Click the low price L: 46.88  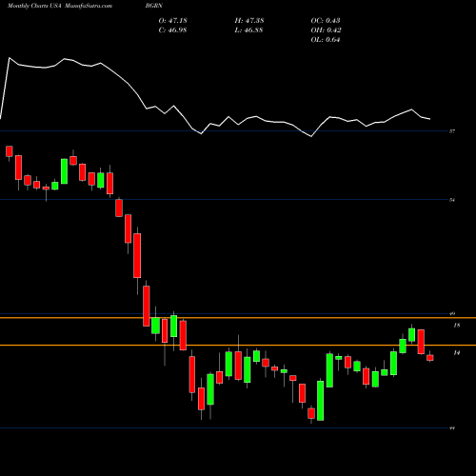click(248, 30)
